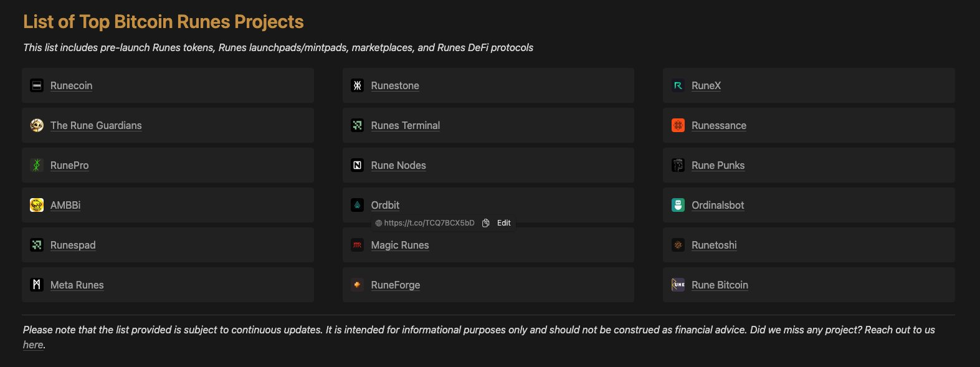This screenshot has height=367, width=980.
Task: Click the Rune Nodes icon
Action: 357,165
